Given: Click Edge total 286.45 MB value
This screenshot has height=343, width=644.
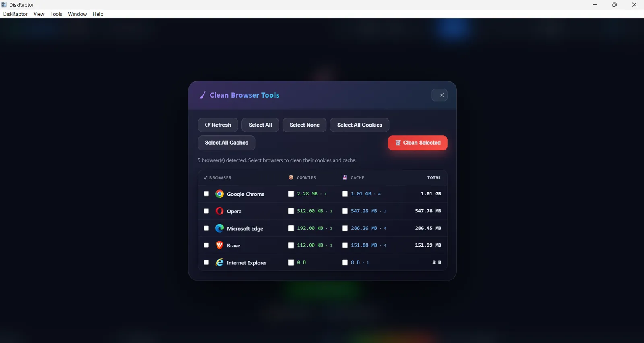Looking at the screenshot, I should pos(428,228).
